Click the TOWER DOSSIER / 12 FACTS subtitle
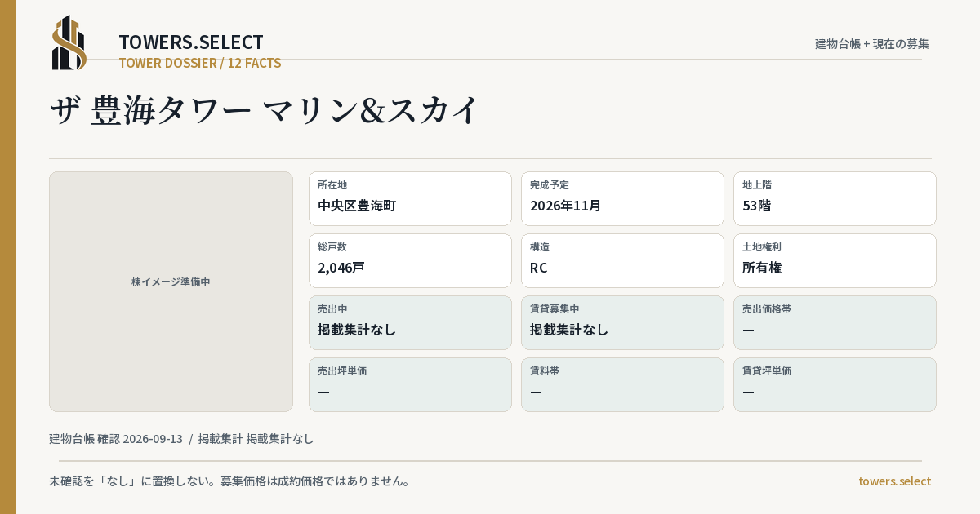Viewport: 980px width, 514px height. pos(200,63)
